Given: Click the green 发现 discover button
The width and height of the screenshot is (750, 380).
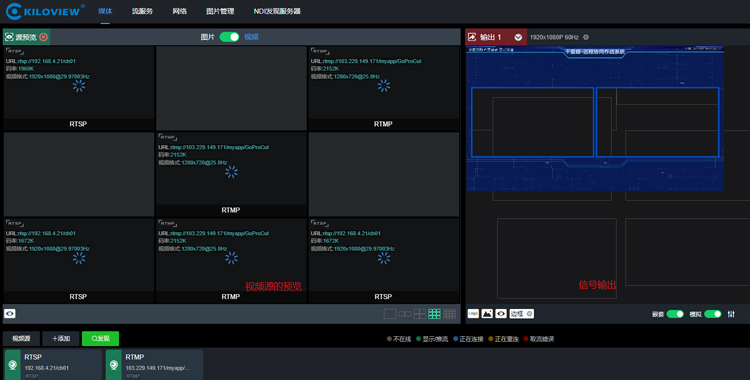Looking at the screenshot, I should 100,338.
